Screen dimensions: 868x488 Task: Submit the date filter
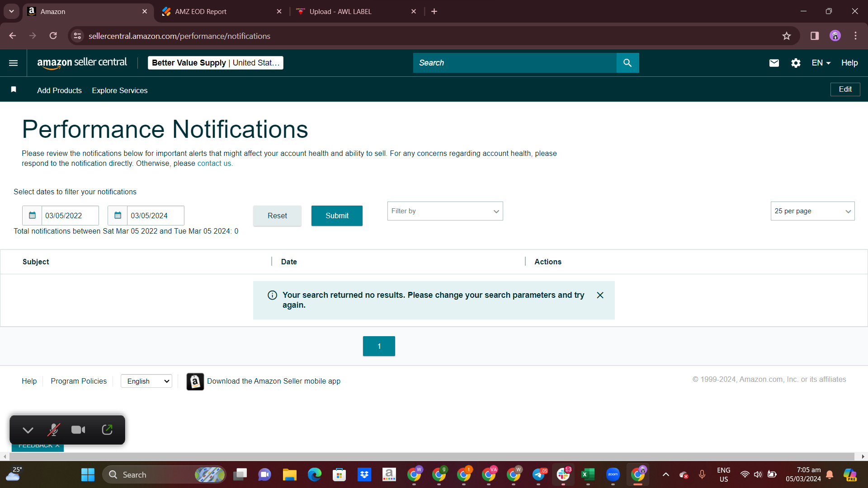pos(337,216)
